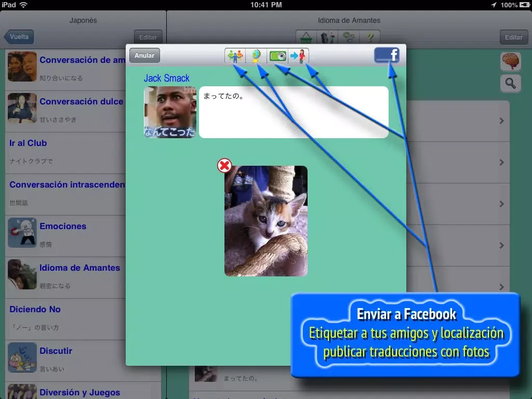Open Diciendo No category
Viewport: 532px width, 399px height.
point(66,320)
